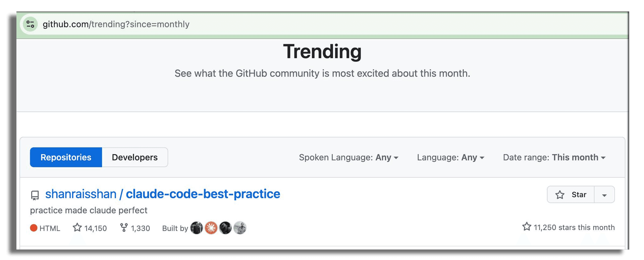This screenshot has height=260, width=644.
Task: Click the site settings icon in address bar
Action: click(x=30, y=24)
